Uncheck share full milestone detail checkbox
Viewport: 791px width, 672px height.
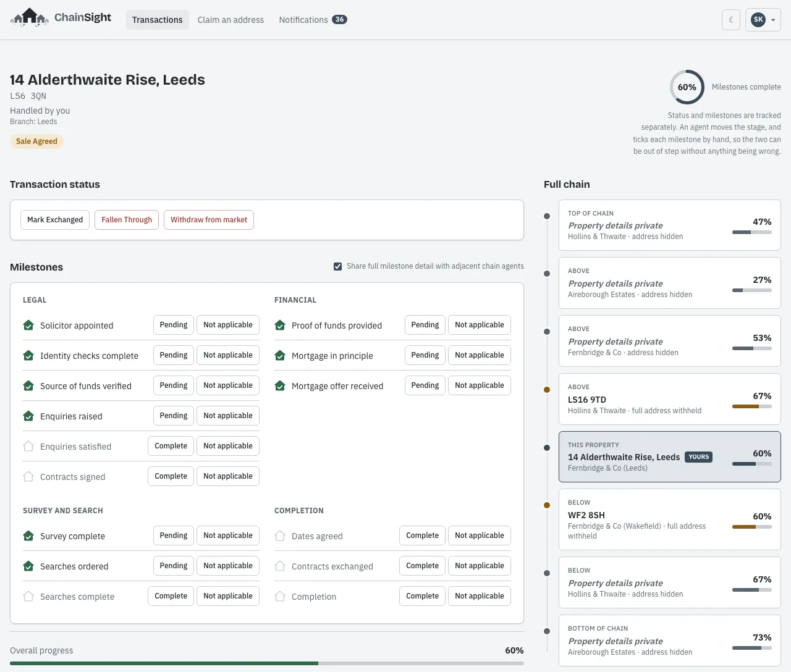click(x=337, y=266)
